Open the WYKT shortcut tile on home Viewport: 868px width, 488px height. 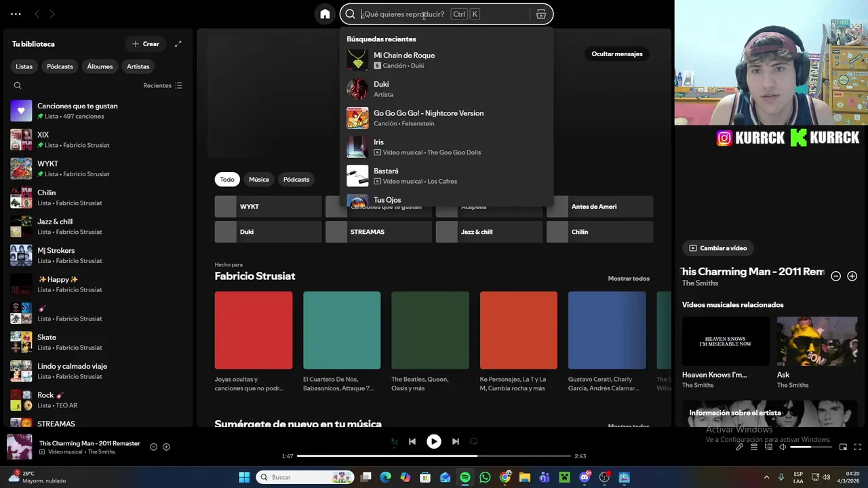(269, 207)
